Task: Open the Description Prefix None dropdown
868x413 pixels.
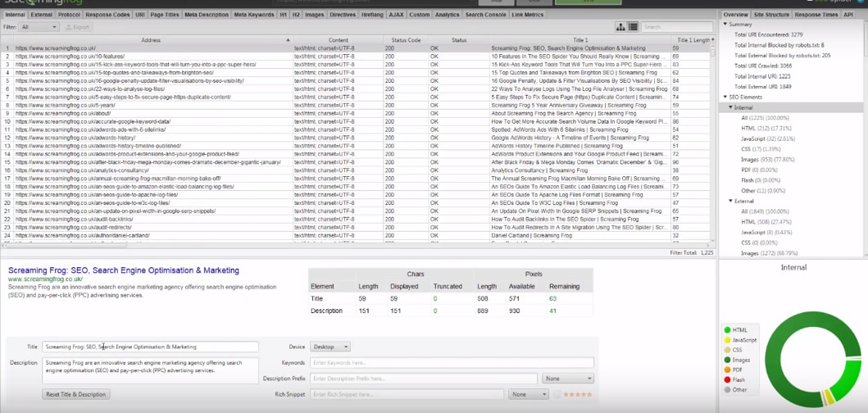Action: (x=568, y=379)
